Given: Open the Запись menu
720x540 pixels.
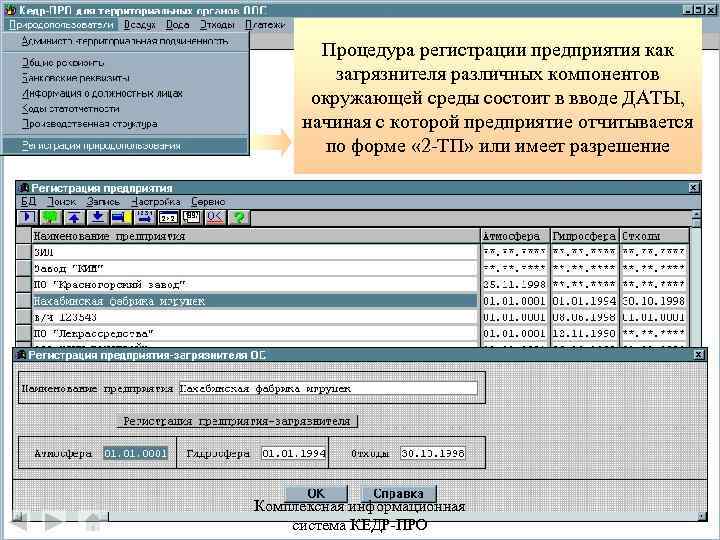Looking at the screenshot, I should pos(103,202).
